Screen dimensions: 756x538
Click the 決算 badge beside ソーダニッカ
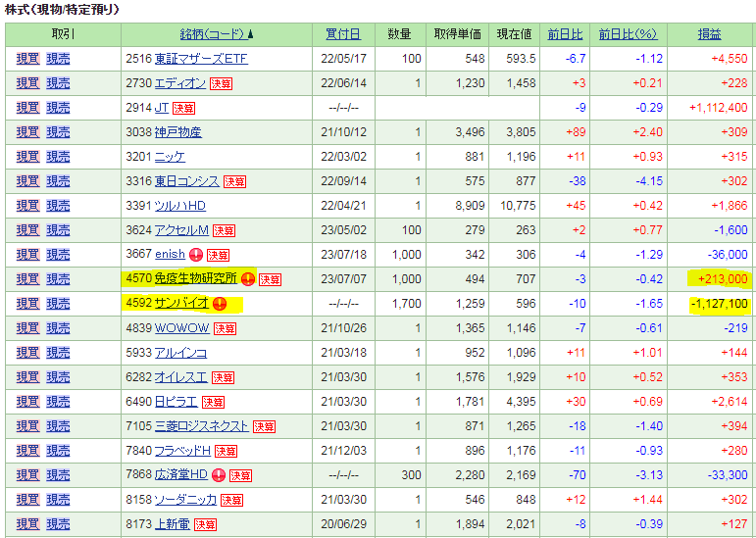click(x=231, y=501)
